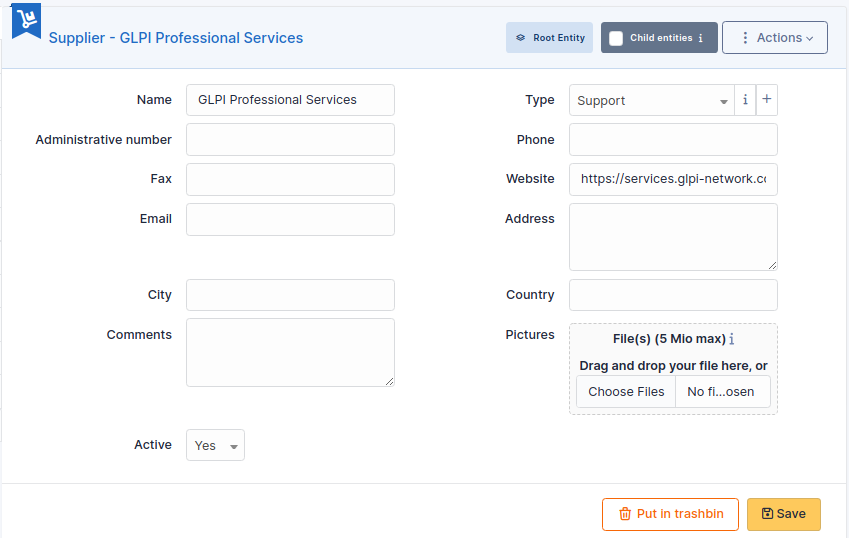The height and width of the screenshot is (538, 849).
Task: Click into the Name input field
Action: 290,100
